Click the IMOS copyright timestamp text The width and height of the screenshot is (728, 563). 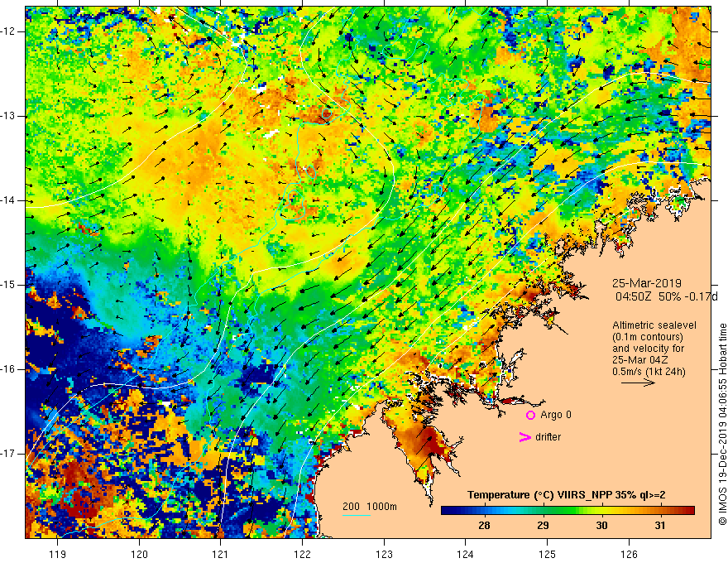(722, 424)
